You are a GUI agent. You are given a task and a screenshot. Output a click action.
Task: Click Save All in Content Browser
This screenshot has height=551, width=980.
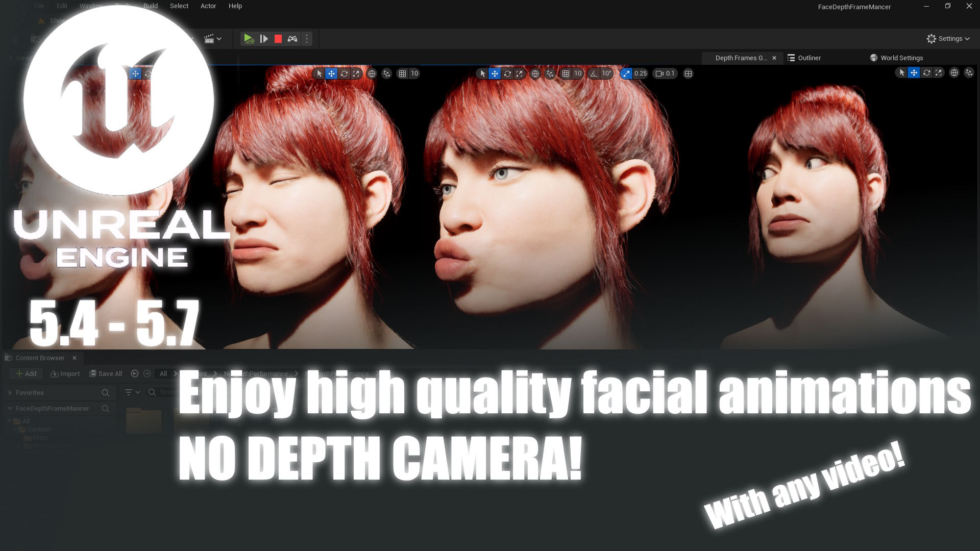click(106, 373)
